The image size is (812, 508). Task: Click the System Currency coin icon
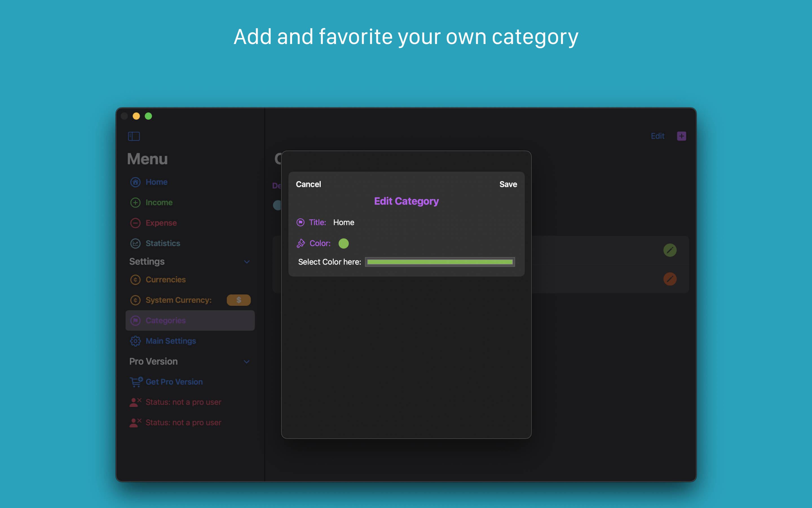(x=135, y=300)
